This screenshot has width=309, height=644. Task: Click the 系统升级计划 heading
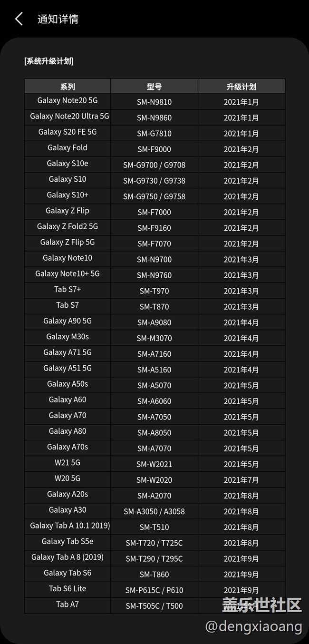tap(49, 61)
